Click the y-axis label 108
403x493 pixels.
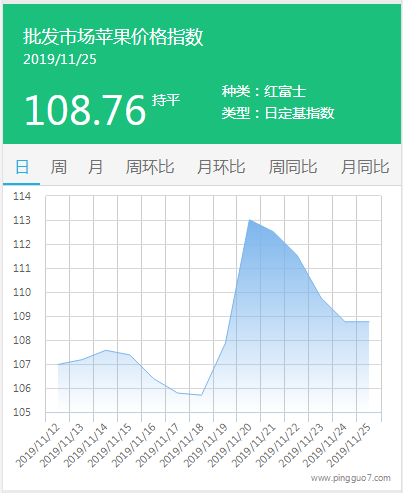(x=22, y=340)
